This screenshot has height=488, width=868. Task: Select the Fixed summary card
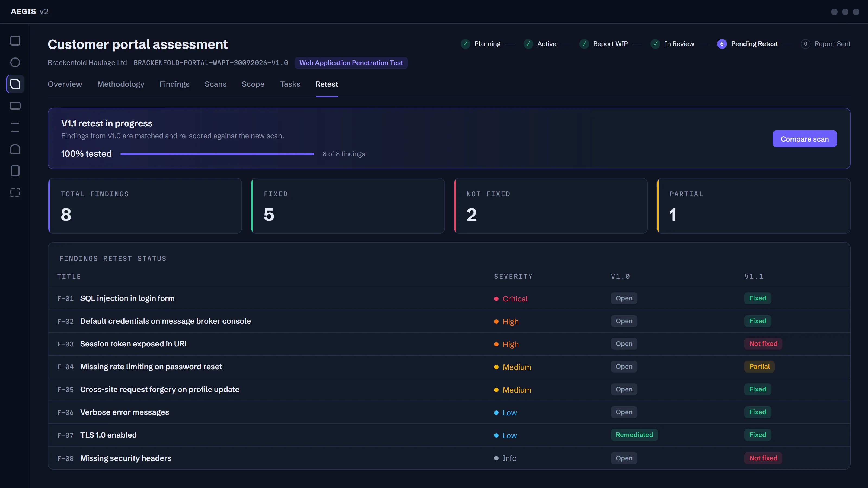(x=348, y=206)
